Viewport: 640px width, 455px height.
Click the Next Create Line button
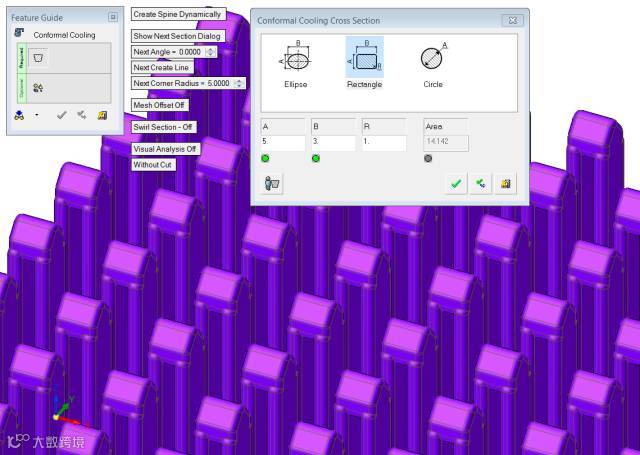tap(162, 67)
